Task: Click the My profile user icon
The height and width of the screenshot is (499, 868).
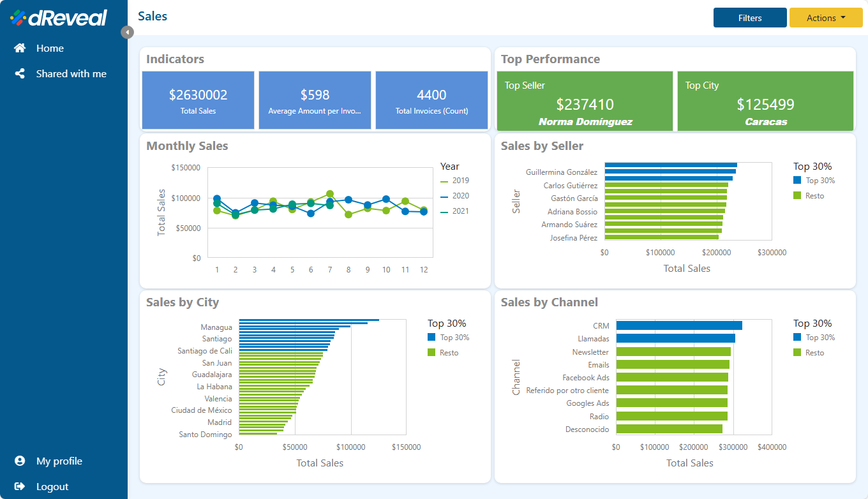Action: tap(20, 461)
